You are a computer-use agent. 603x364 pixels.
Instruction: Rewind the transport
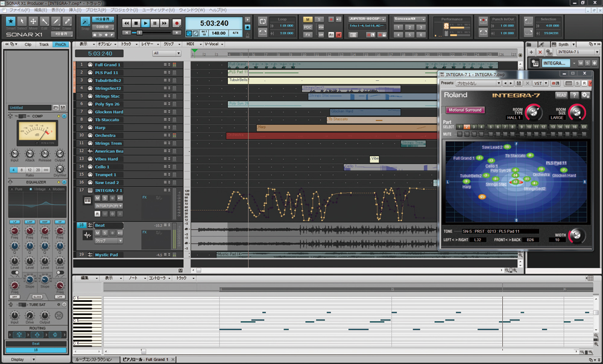126,24
